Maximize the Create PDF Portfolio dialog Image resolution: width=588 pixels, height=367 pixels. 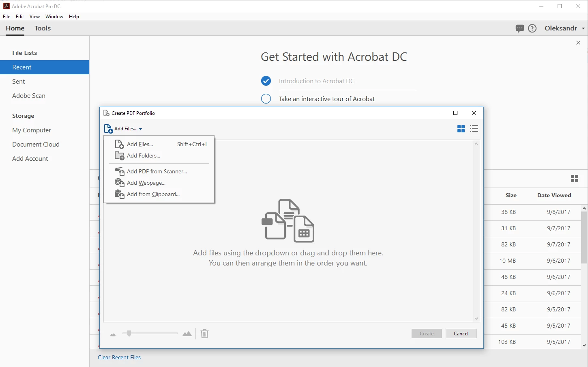[455, 113]
